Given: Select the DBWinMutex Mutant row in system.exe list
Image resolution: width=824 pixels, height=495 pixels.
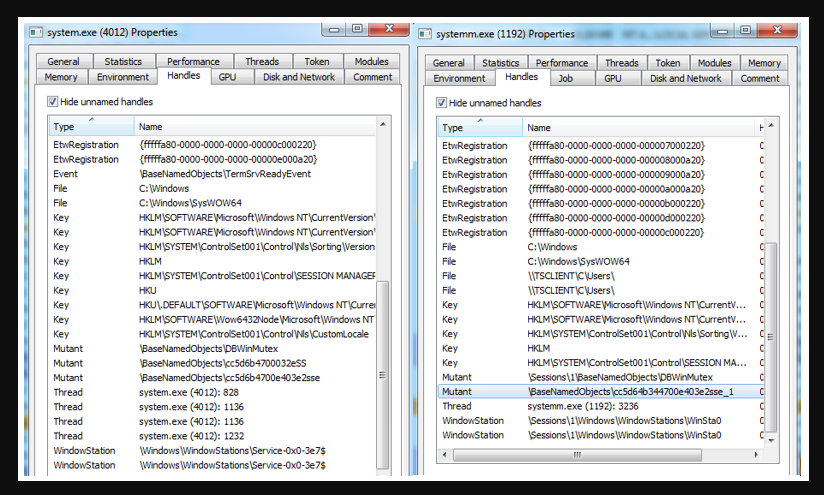Looking at the screenshot, I should click(200, 350).
